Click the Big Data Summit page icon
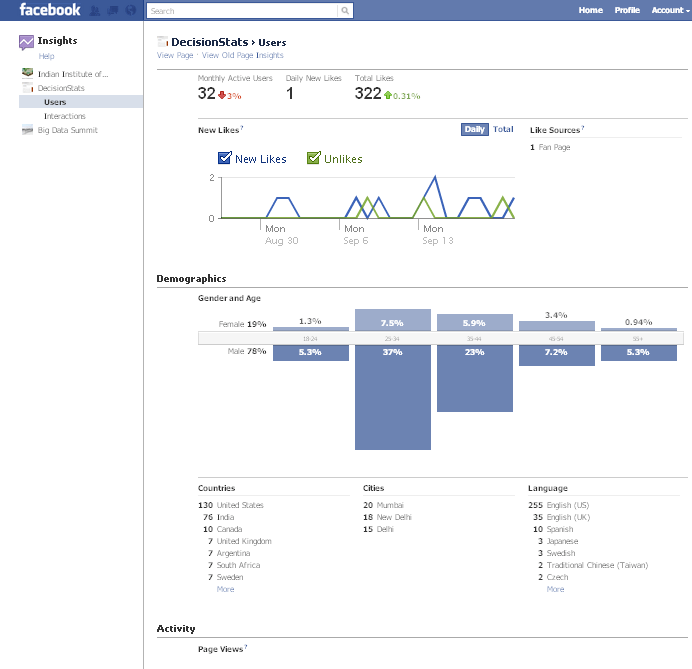The height and width of the screenshot is (669, 692). click(x=28, y=130)
